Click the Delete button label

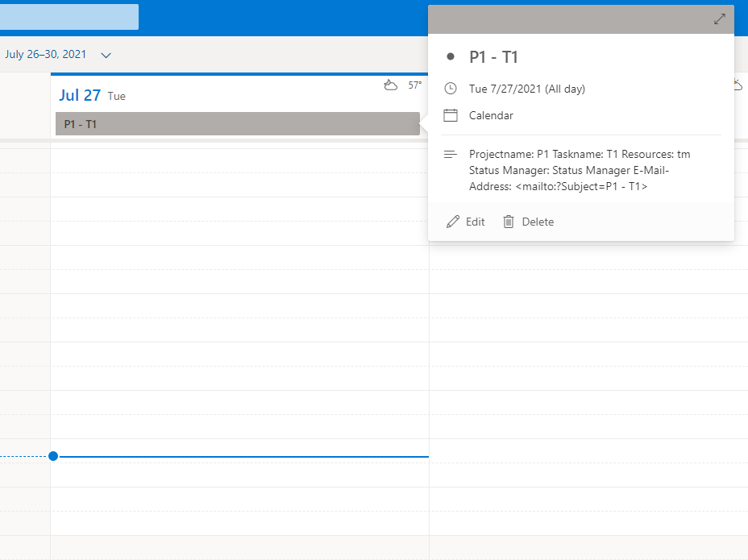[x=538, y=222]
